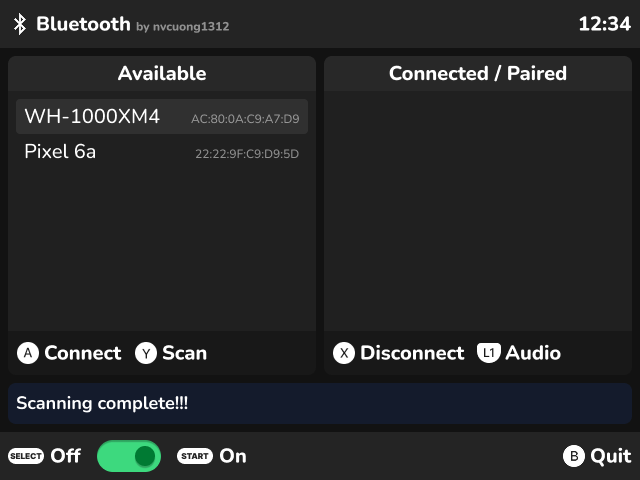Switch to the Connected / Paired panel header
This screenshot has width=640, height=480.
[x=478, y=73]
